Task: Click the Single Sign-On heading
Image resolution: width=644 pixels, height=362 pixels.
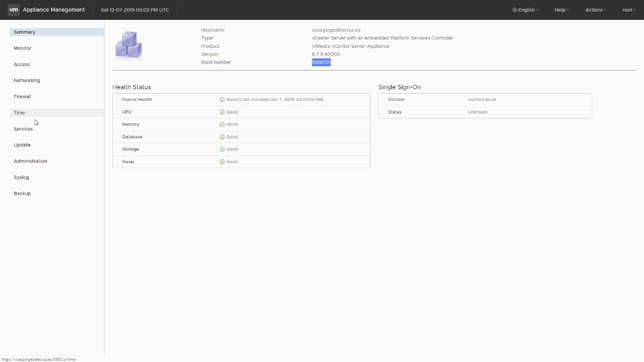Action: point(399,87)
